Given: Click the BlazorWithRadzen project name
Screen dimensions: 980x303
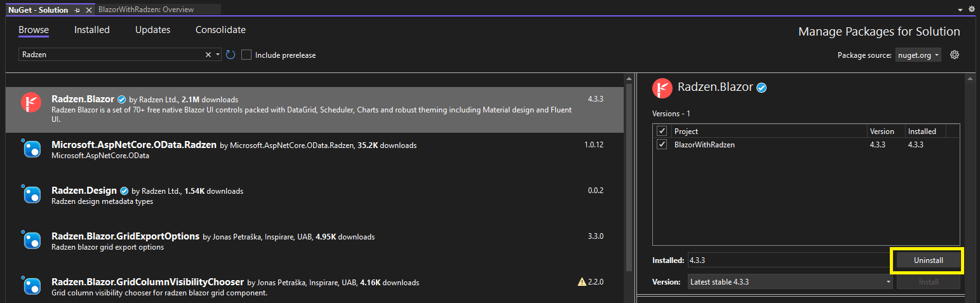Looking at the screenshot, I should point(703,145).
